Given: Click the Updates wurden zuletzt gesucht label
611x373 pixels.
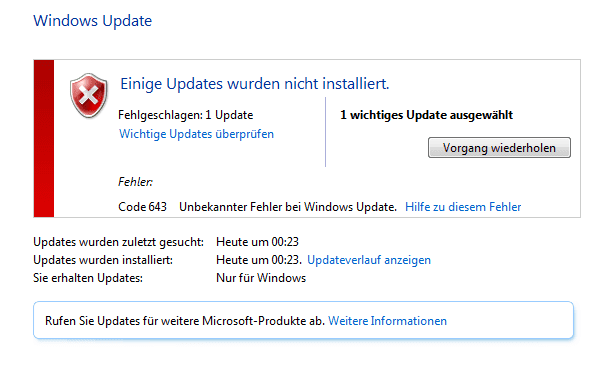Looking at the screenshot, I should [x=118, y=242].
